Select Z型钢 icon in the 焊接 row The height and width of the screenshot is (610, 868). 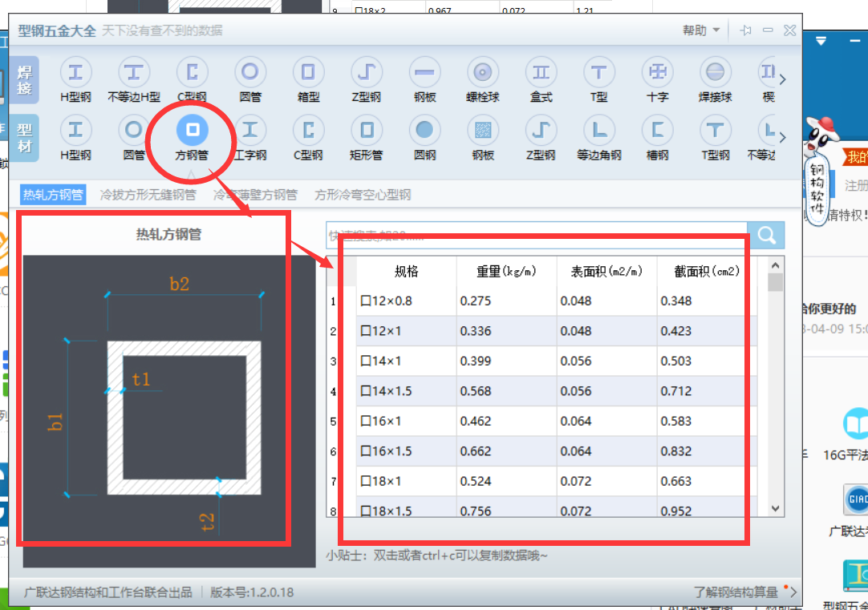click(366, 72)
